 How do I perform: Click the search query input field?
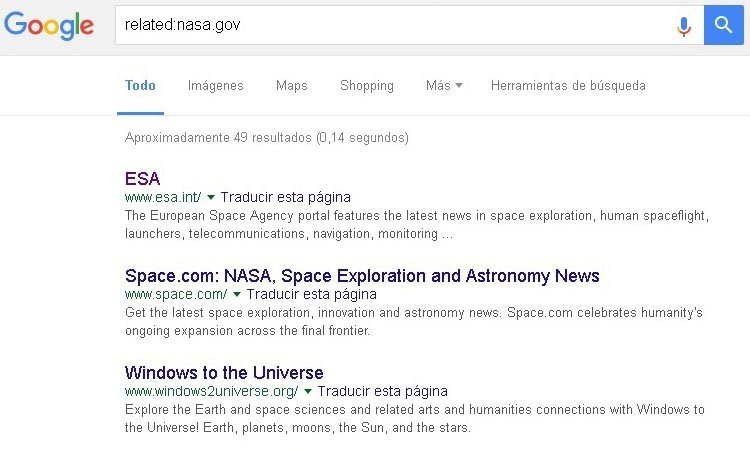(x=390, y=25)
